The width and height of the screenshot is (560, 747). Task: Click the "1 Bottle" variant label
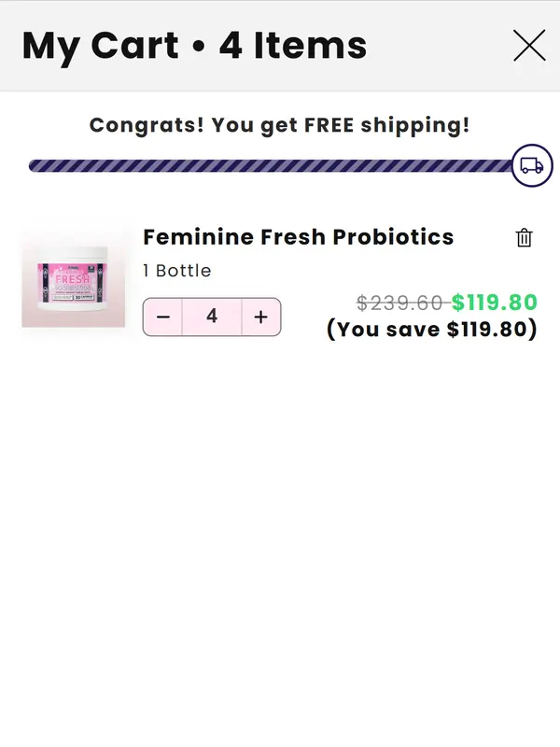tap(177, 271)
